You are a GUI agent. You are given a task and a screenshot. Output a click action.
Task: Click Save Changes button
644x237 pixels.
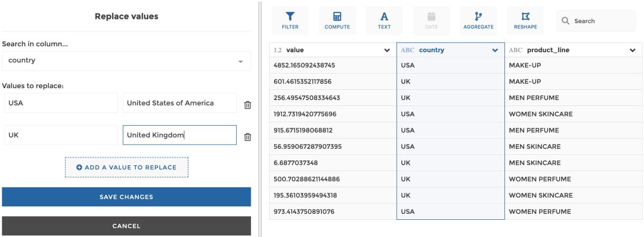click(x=126, y=197)
